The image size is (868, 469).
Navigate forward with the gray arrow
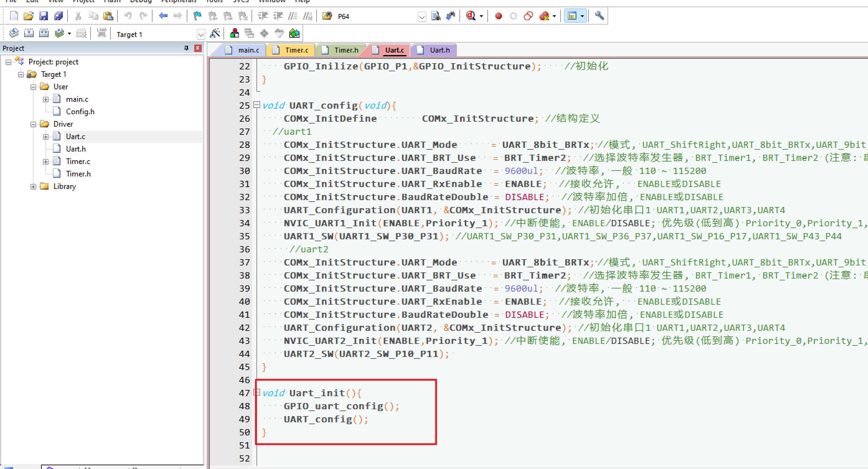[178, 16]
